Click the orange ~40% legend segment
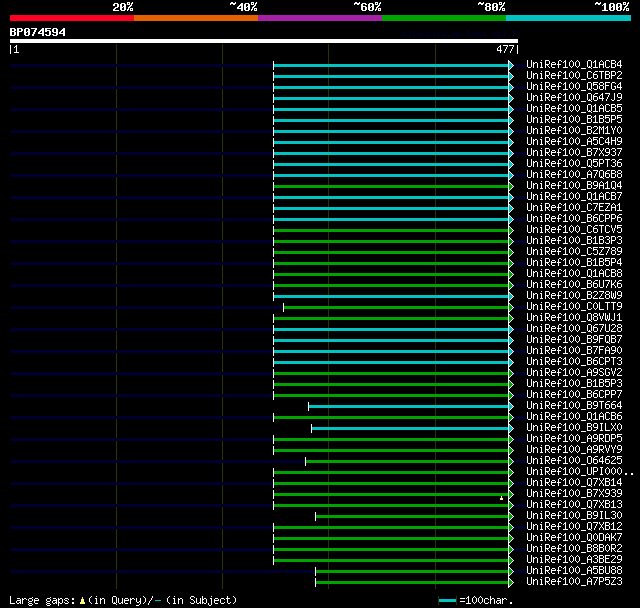Viewport: 640px width, 608px height. [196, 18]
